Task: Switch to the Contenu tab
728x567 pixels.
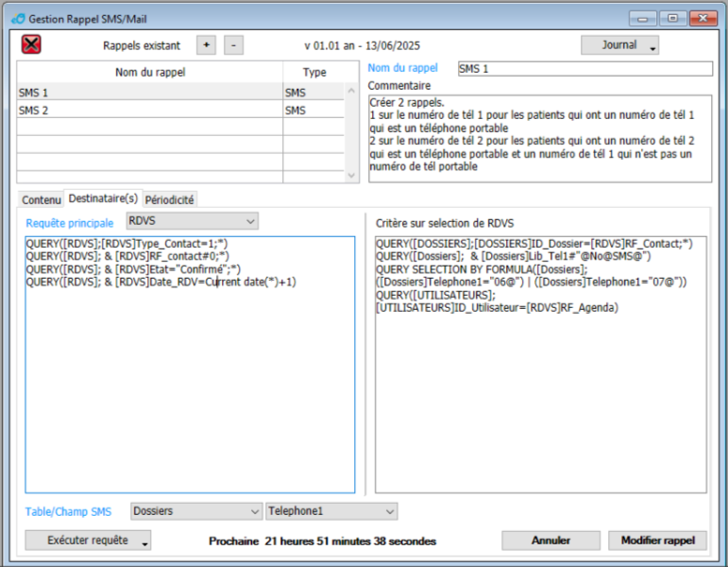Action: [x=41, y=199]
